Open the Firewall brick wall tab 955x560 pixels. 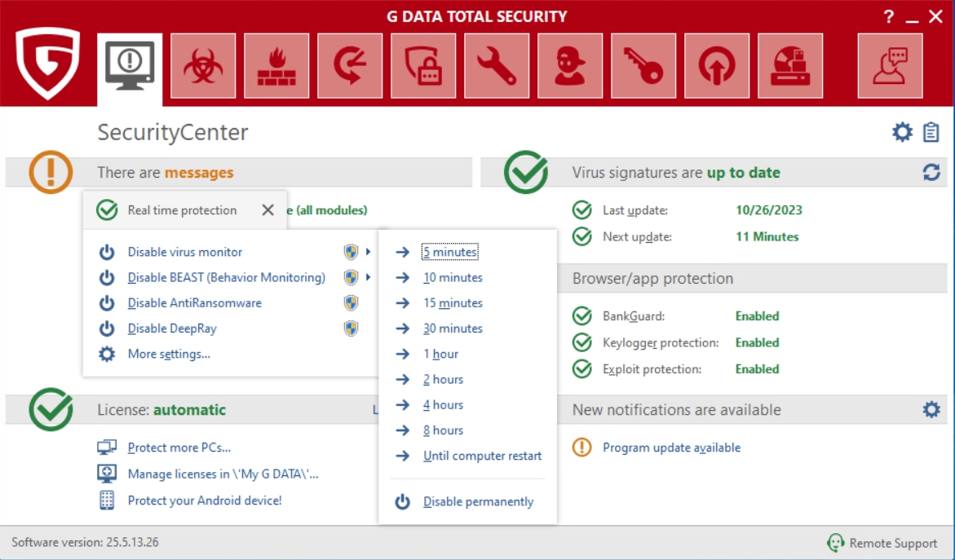click(x=276, y=66)
